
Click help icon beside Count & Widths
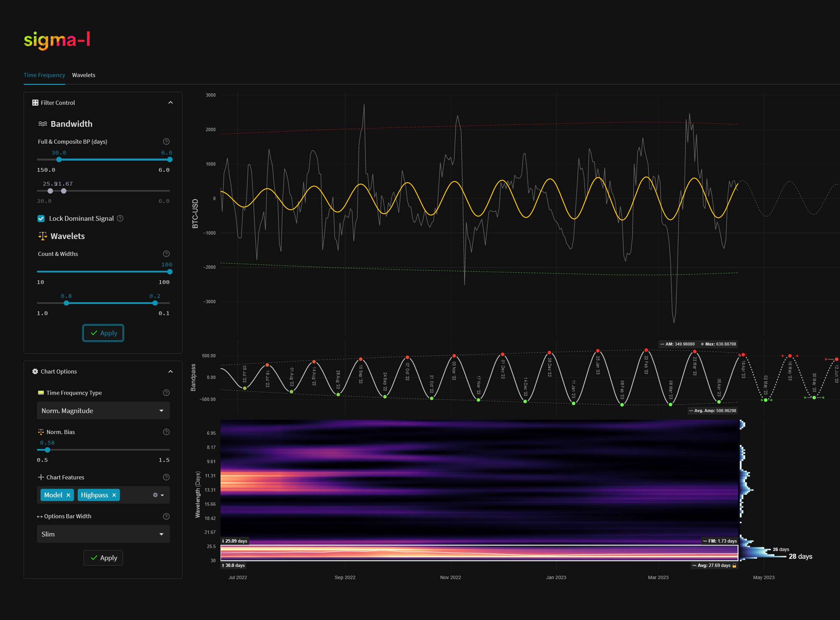[166, 254]
